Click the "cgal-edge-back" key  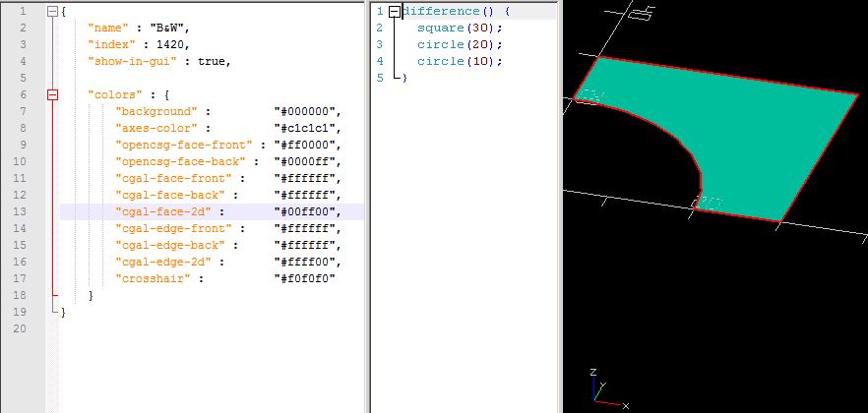(x=170, y=245)
